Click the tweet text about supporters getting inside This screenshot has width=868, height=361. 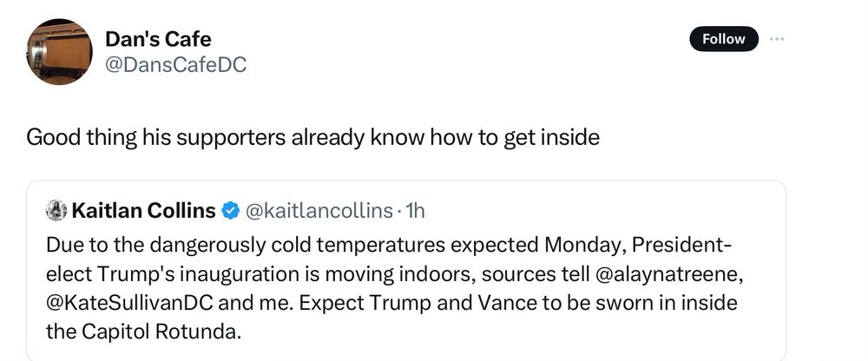tap(312, 137)
